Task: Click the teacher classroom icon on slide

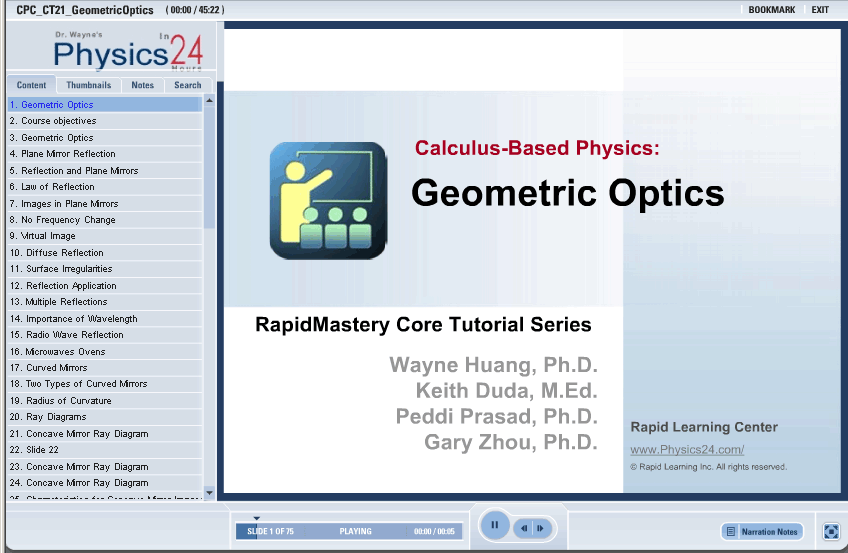Action: pos(328,200)
